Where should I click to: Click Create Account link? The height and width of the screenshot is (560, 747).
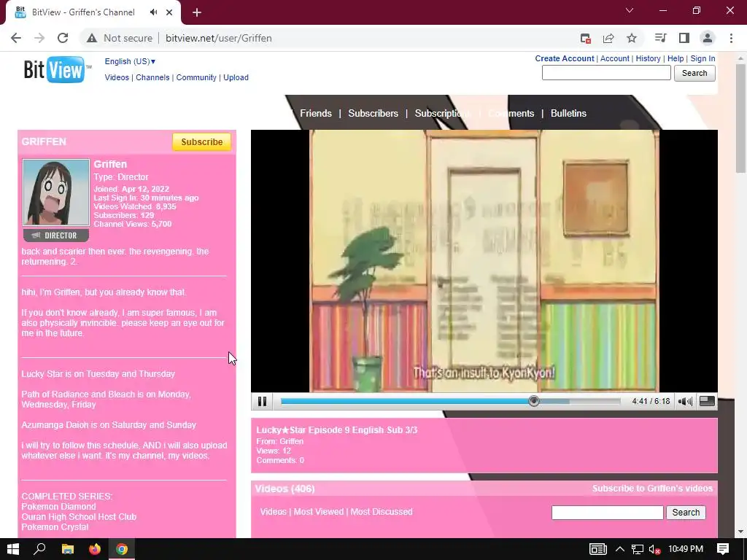(x=564, y=58)
